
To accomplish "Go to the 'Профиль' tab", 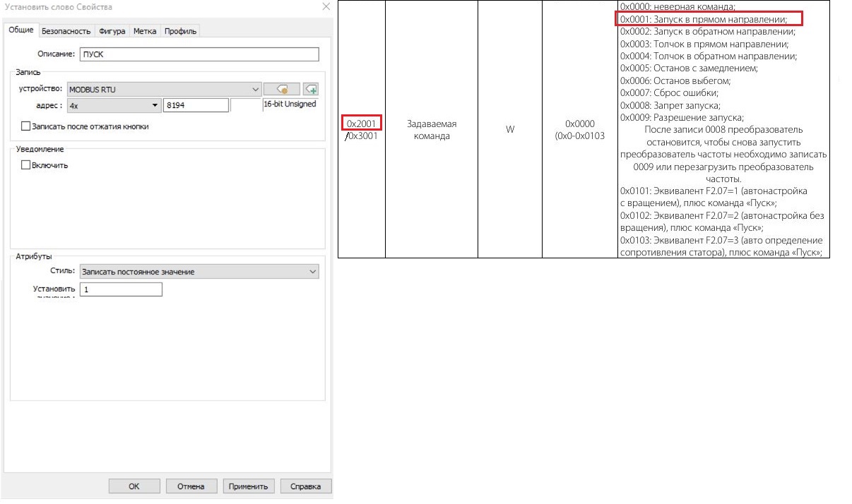I will click(x=180, y=31).
